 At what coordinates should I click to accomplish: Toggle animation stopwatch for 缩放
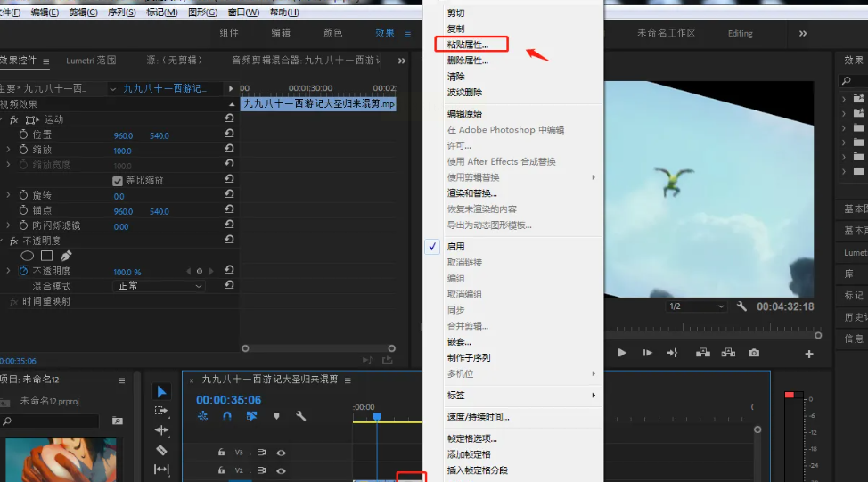pyautogui.click(x=23, y=150)
